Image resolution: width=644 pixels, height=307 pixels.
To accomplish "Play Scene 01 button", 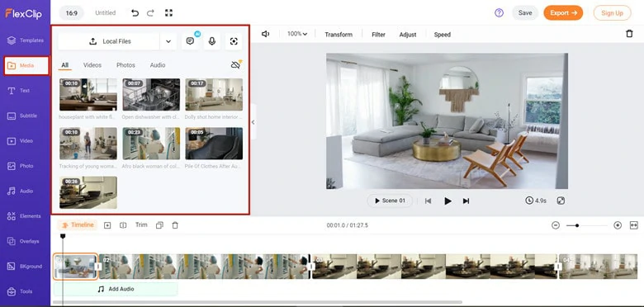I will (390, 201).
